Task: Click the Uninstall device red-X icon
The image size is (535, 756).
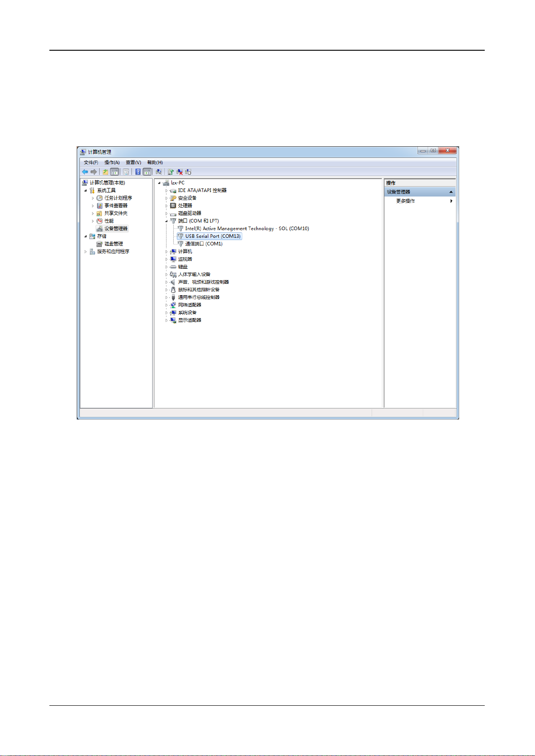Action: click(180, 172)
